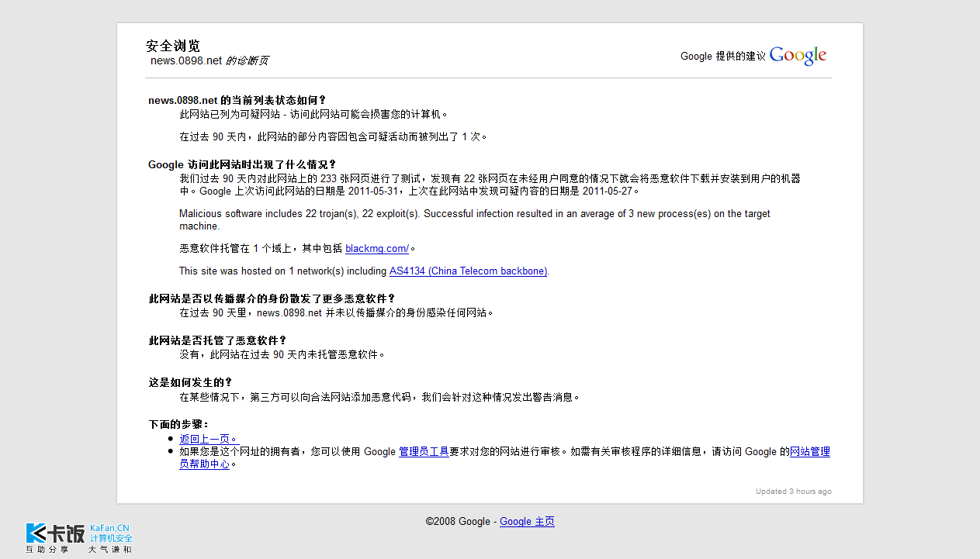
Task: Click the Google logo in header
Action: point(798,55)
